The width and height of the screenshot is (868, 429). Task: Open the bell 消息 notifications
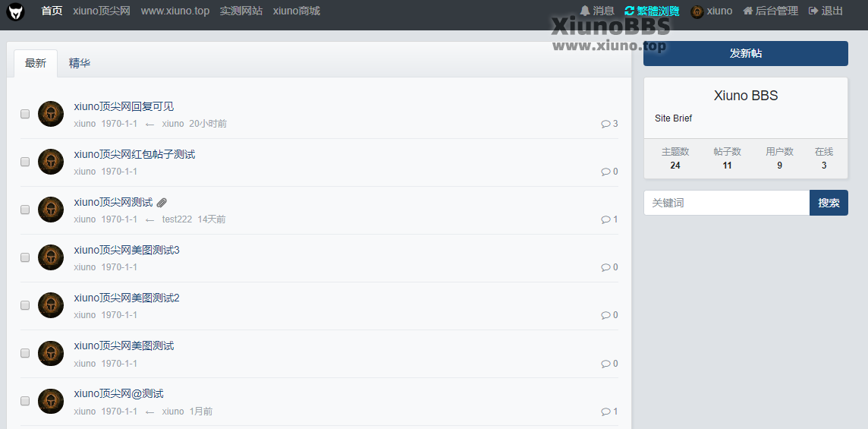(596, 11)
